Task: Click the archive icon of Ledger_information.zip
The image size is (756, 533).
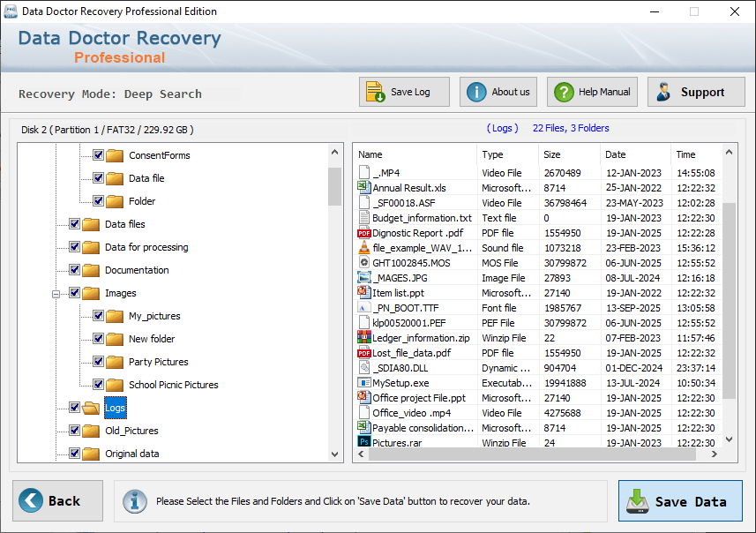Action: (x=364, y=337)
